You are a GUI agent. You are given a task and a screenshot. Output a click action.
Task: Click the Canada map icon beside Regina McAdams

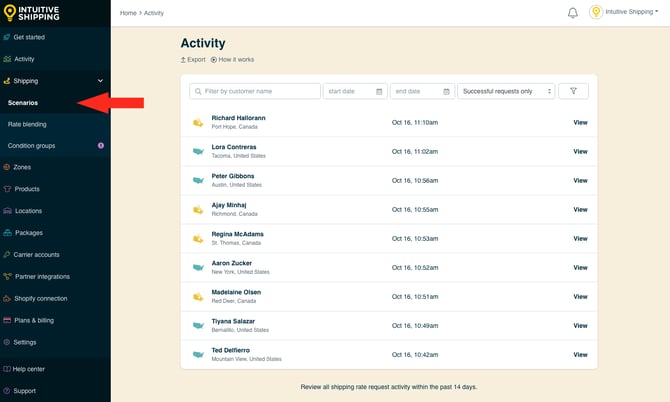198,239
